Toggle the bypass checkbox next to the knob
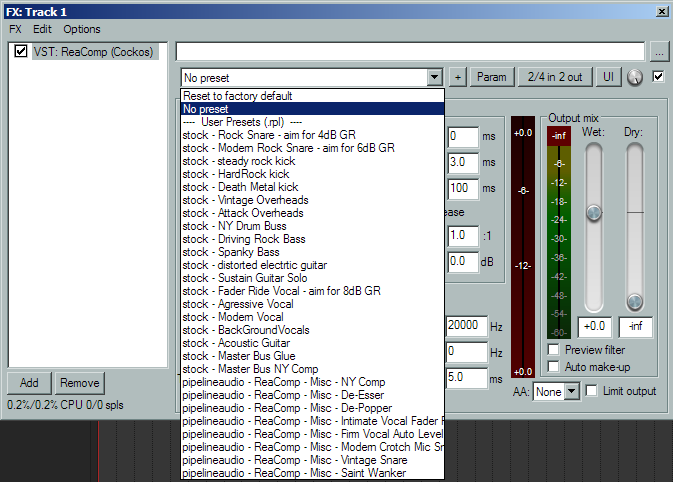Image resolution: width=673 pixels, height=482 pixels. (658, 77)
